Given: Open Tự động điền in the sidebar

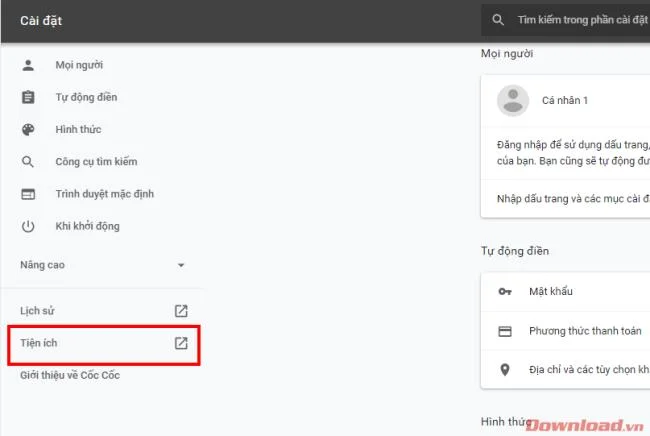Looking at the screenshot, I should click(x=86, y=97).
